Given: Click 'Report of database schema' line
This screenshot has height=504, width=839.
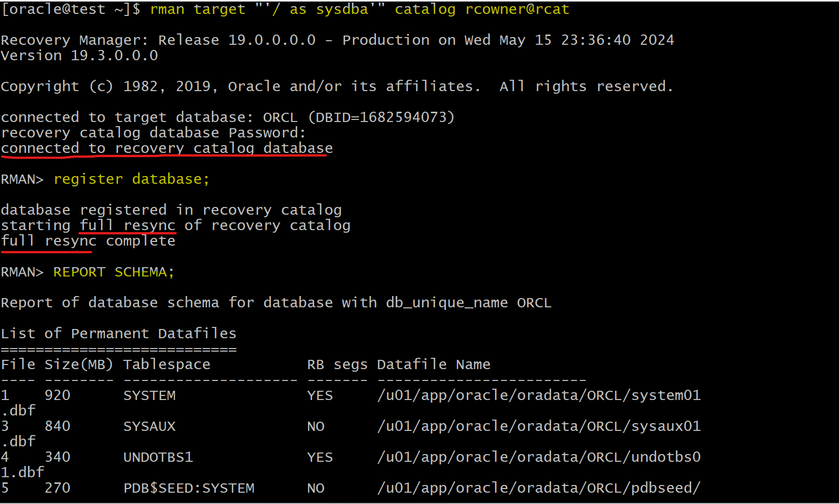Looking at the screenshot, I should point(276,303).
